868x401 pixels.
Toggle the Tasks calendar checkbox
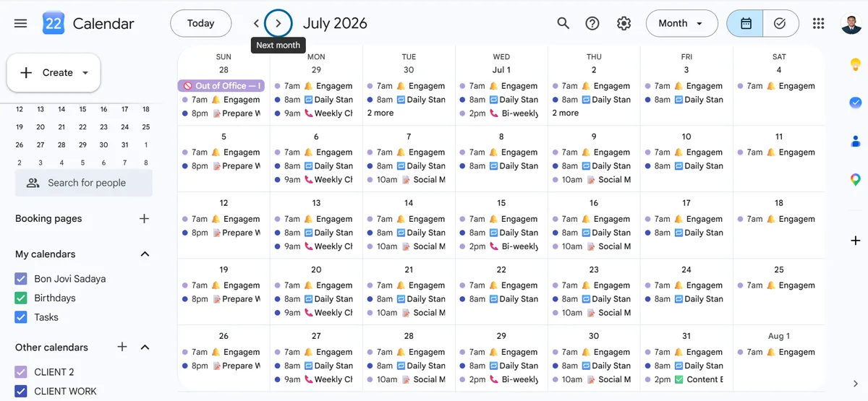coord(21,316)
